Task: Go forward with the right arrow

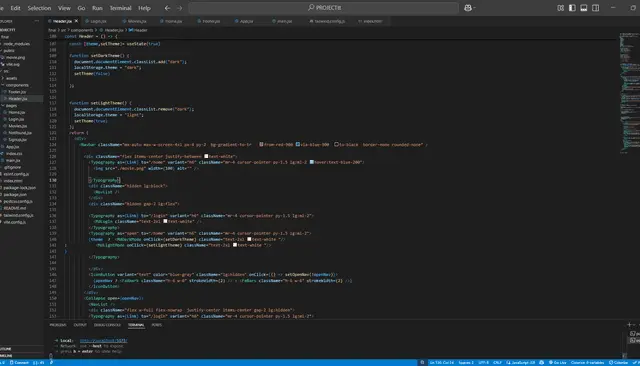Action: tap(180, 8)
